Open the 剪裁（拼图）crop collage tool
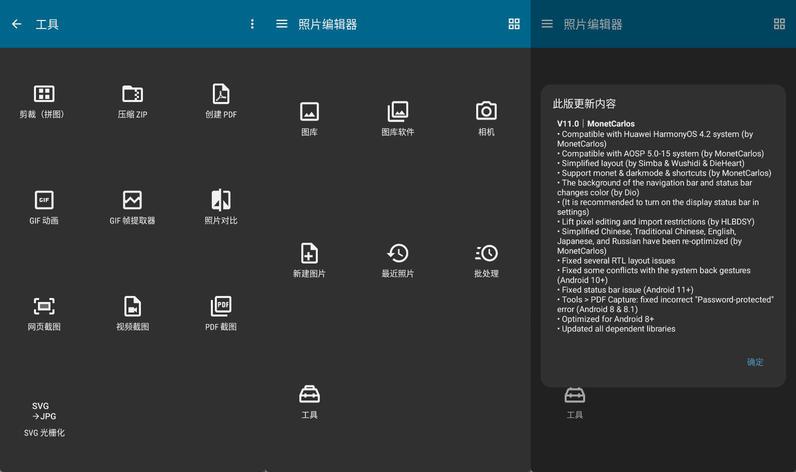This screenshot has width=796, height=472. [43, 100]
